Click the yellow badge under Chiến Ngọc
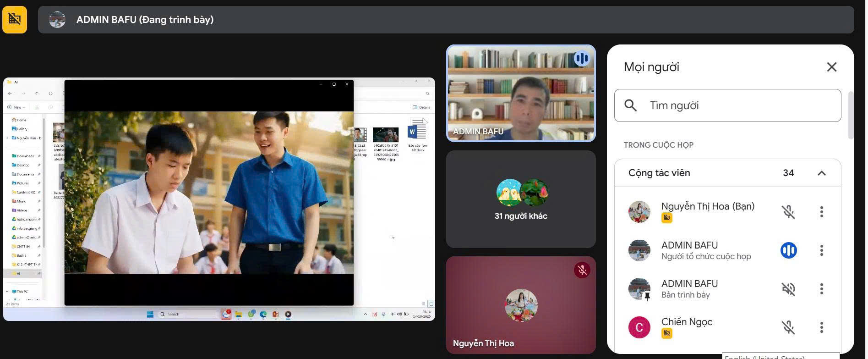The image size is (868, 359). [x=666, y=334]
